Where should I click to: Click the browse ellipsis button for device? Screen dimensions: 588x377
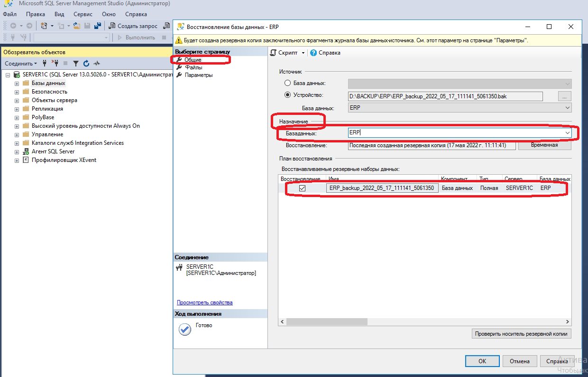(x=564, y=96)
